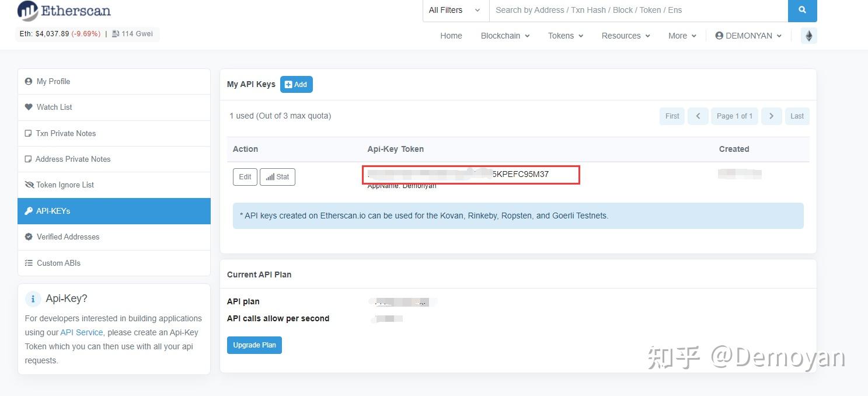
Task: Go to First page of keys
Action: click(x=672, y=116)
